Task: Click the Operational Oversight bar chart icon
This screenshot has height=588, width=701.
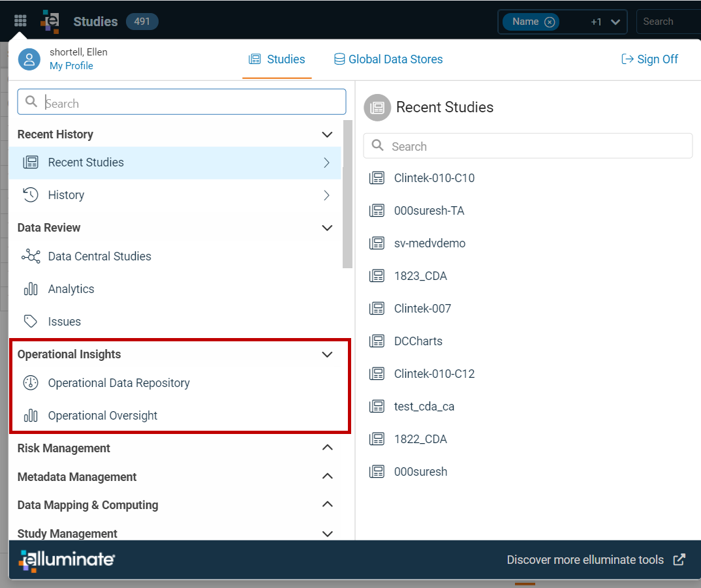Action: (x=31, y=416)
